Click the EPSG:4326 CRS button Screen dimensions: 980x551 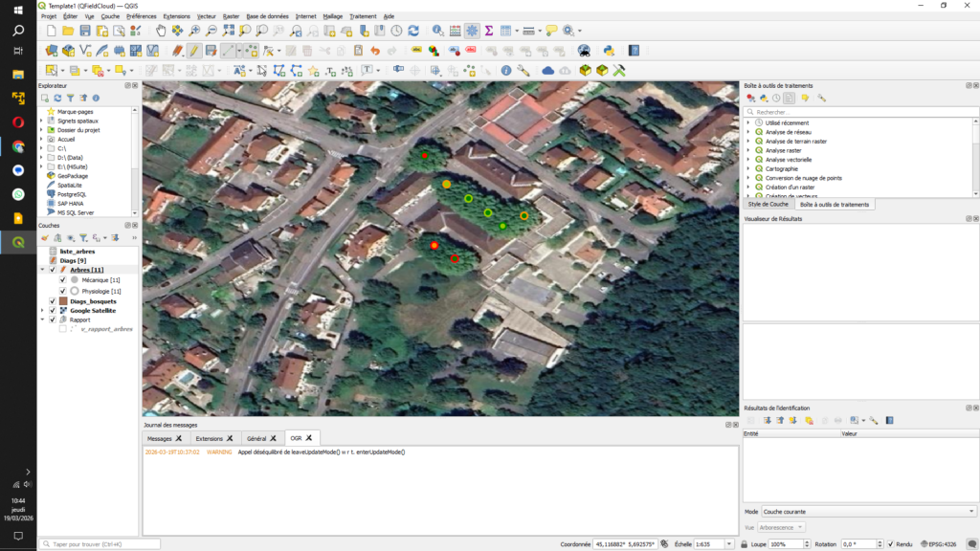point(940,544)
